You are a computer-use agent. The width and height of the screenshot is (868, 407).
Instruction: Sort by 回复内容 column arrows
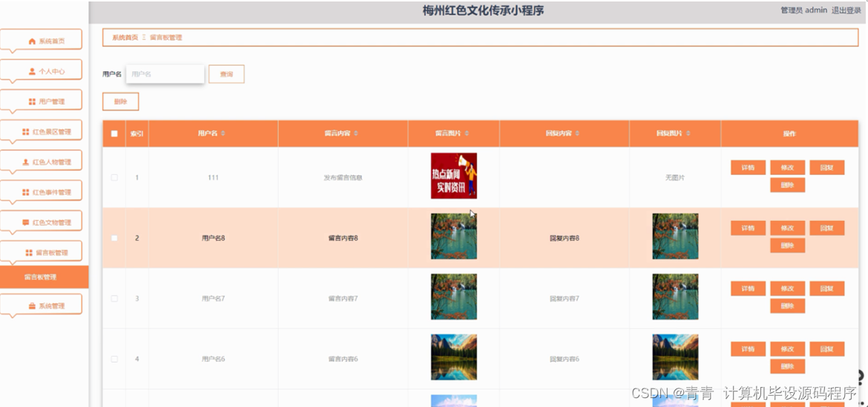577,134
